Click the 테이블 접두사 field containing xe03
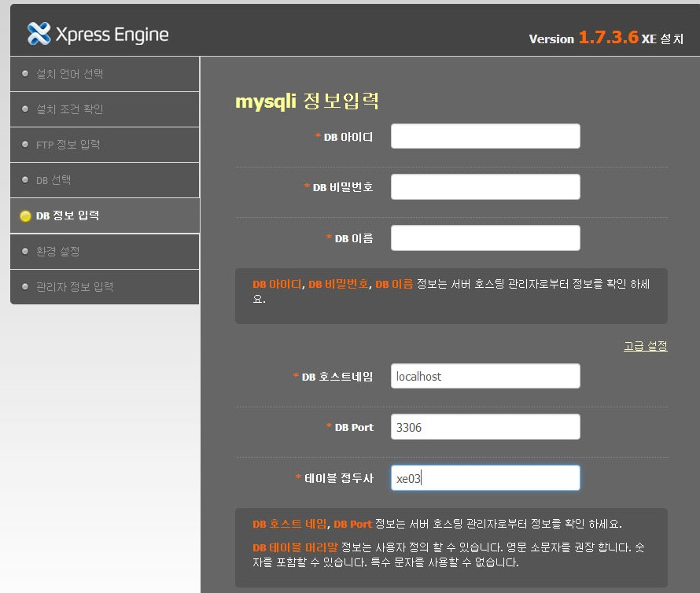This screenshot has width=700, height=593. [485, 477]
